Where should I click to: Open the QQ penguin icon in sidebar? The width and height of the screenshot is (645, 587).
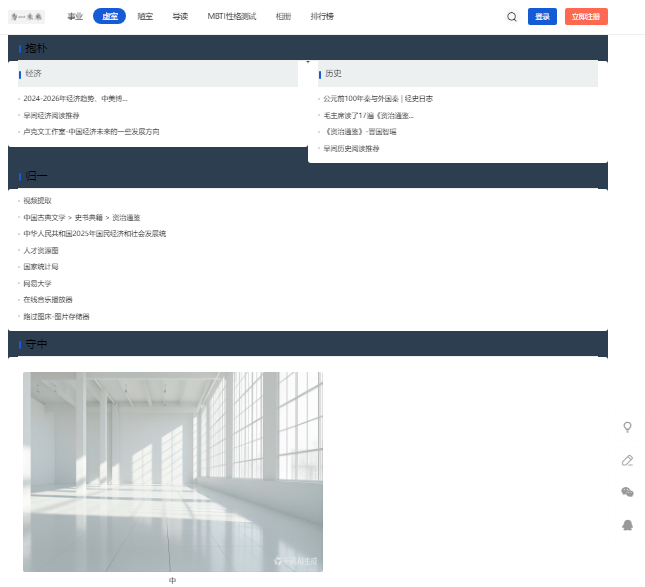(627, 525)
